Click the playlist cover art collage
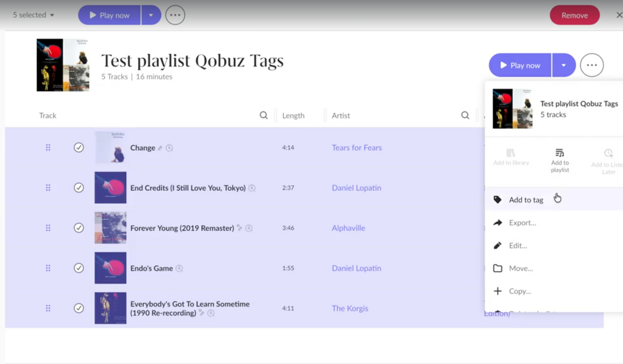Screen dimensions: 623x364 click(x=63, y=65)
